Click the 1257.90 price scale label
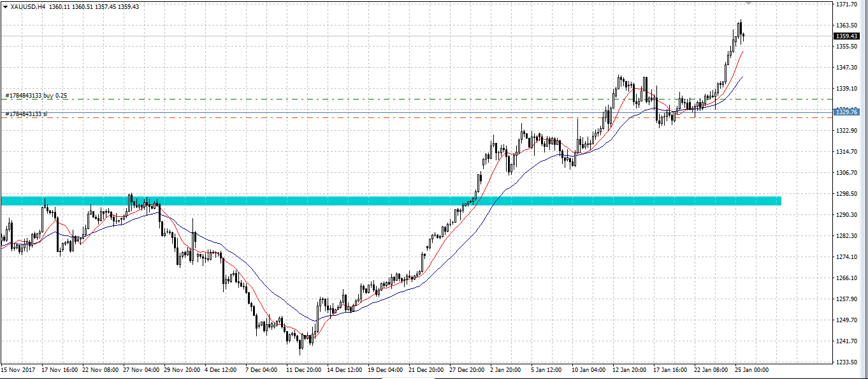Screen dimensions: 868x379 coord(846,299)
